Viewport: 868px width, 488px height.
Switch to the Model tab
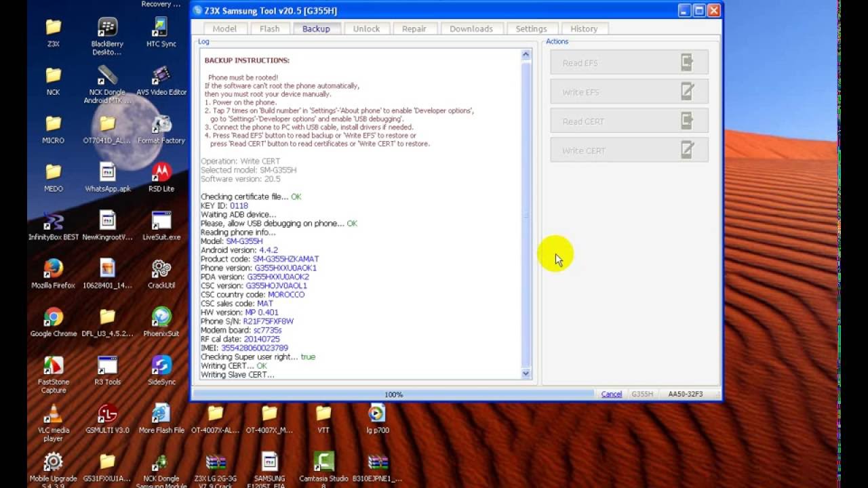[x=224, y=28]
